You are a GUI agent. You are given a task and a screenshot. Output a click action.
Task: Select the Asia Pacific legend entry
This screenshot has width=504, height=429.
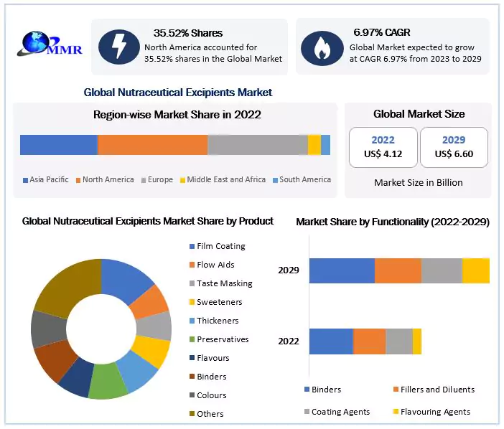click(x=45, y=179)
